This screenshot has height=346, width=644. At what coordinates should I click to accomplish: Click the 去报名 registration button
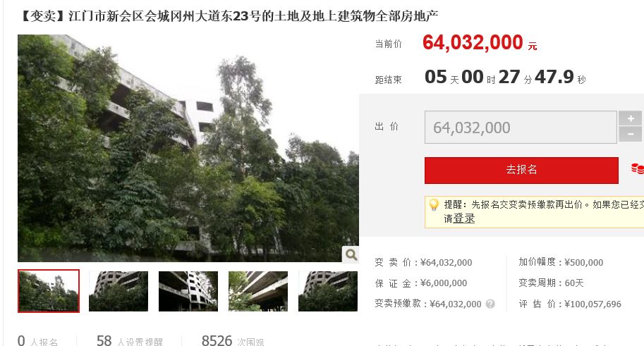tap(521, 170)
